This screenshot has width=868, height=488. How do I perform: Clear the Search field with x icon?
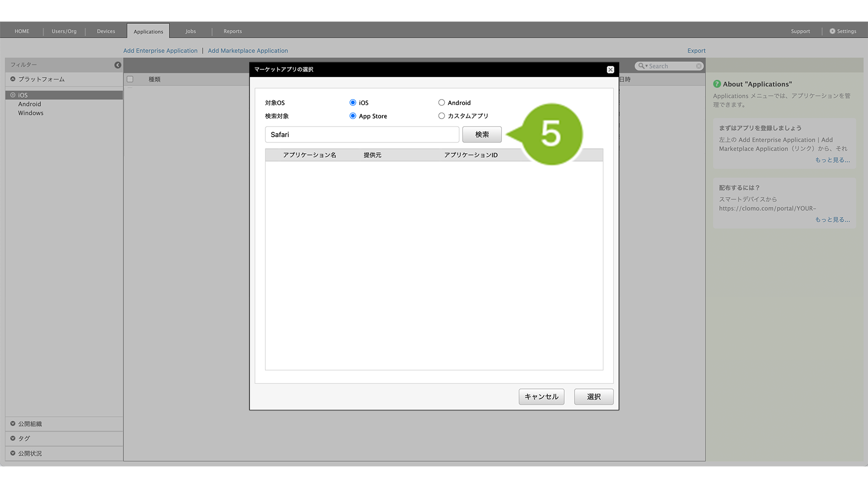699,66
